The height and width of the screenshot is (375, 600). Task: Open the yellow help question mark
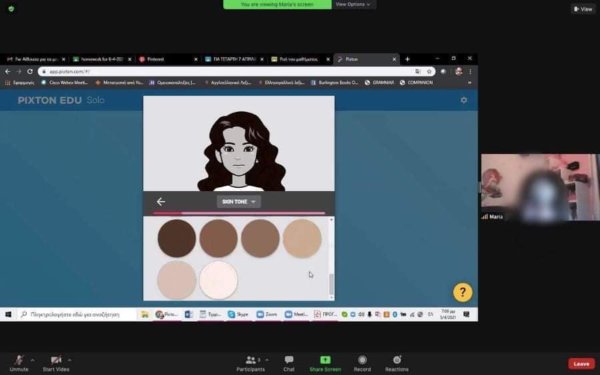point(463,292)
